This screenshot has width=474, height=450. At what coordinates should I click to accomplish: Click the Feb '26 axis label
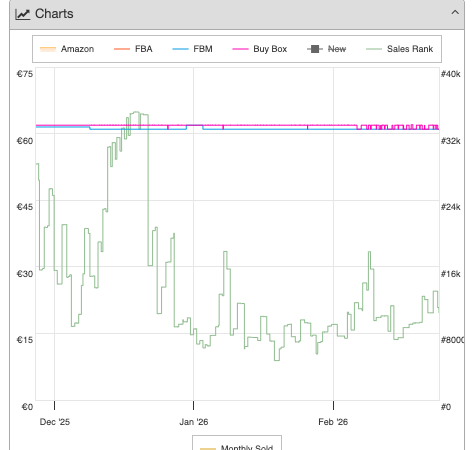pyautogui.click(x=333, y=422)
